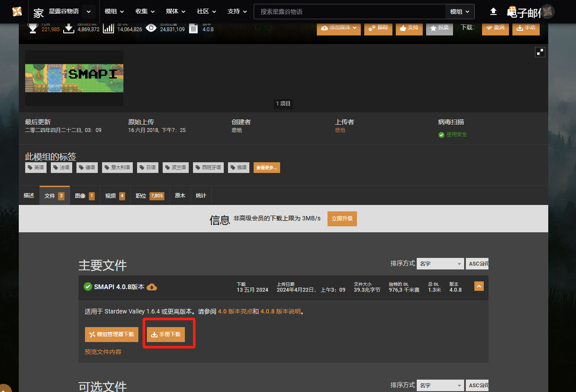The height and width of the screenshot is (392, 576).
Task: Open the 社区 menu in navigation bar
Action: point(206,12)
